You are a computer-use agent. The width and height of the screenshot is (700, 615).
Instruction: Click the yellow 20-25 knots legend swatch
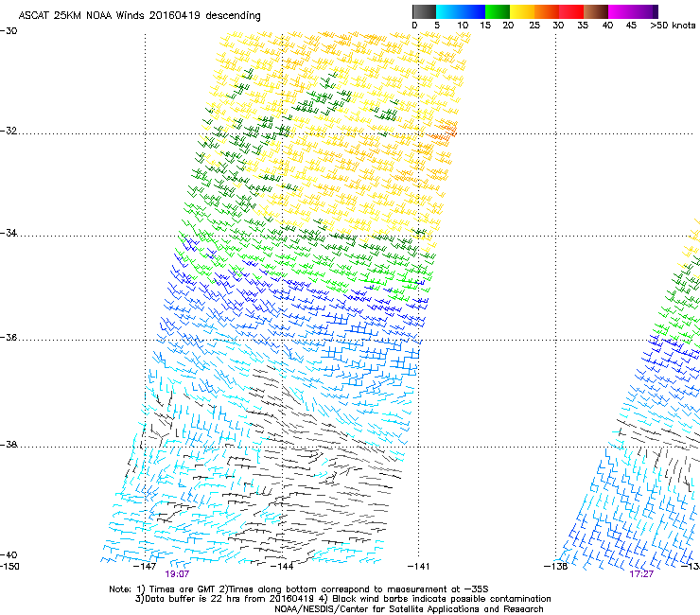click(522, 11)
